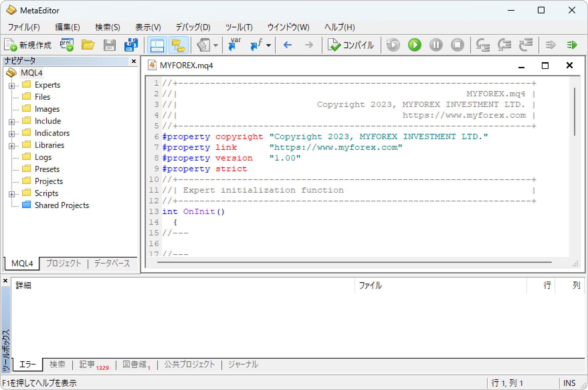
Task: Expand the Indicators folder
Action: [x=12, y=134]
